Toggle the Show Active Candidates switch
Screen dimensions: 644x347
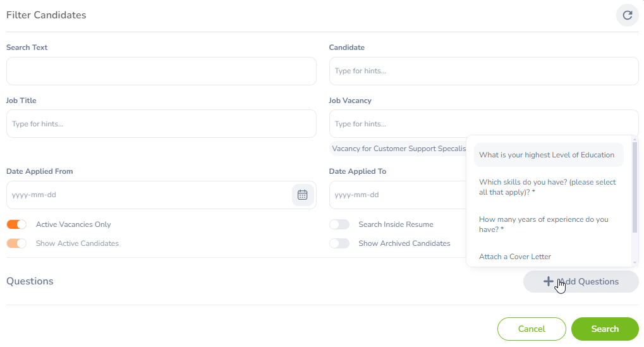click(x=16, y=243)
